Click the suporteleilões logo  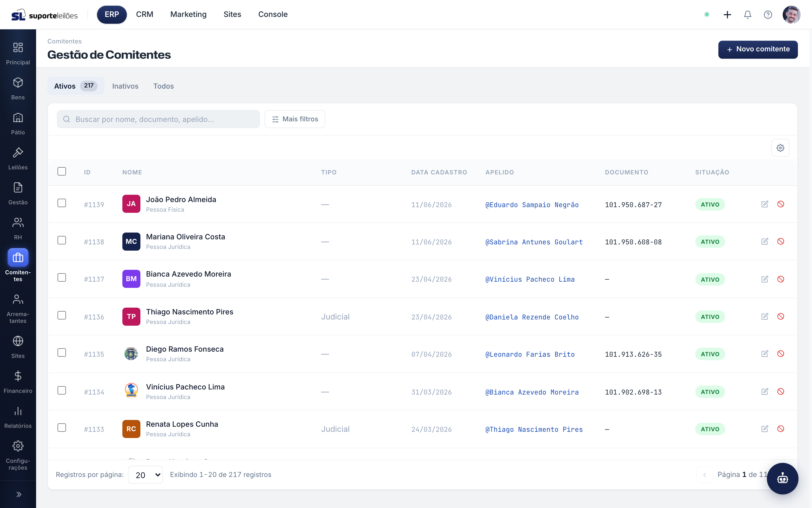44,15
